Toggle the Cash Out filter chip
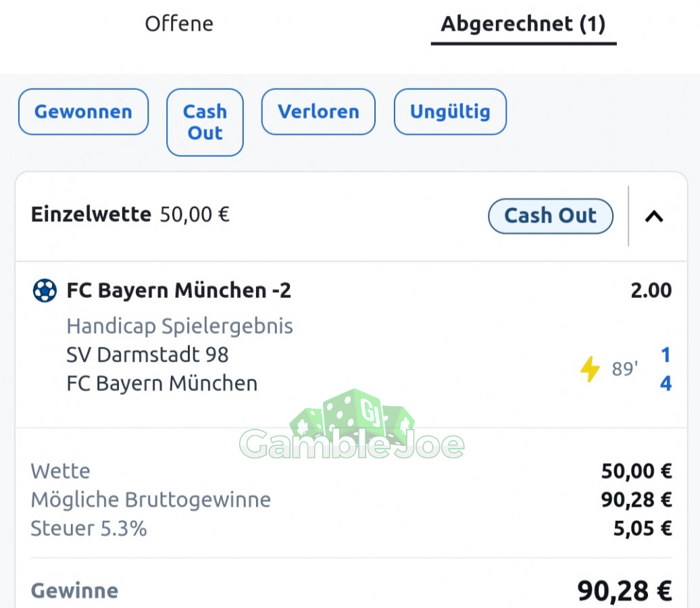The height and width of the screenshot is (608, 700). 205,122
